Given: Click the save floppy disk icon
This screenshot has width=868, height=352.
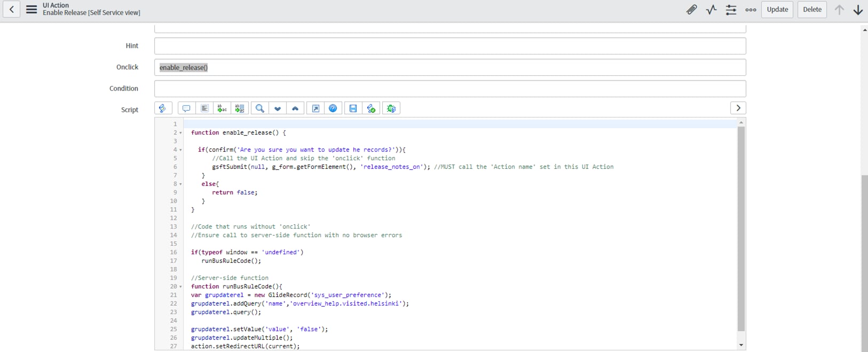Looking at the screenshot, I should pos(353,108).
